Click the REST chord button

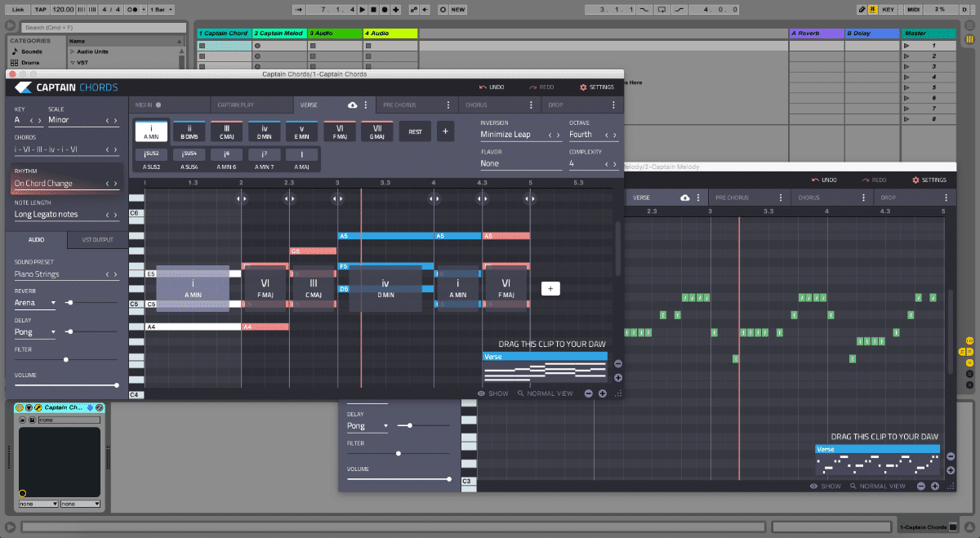415,131
